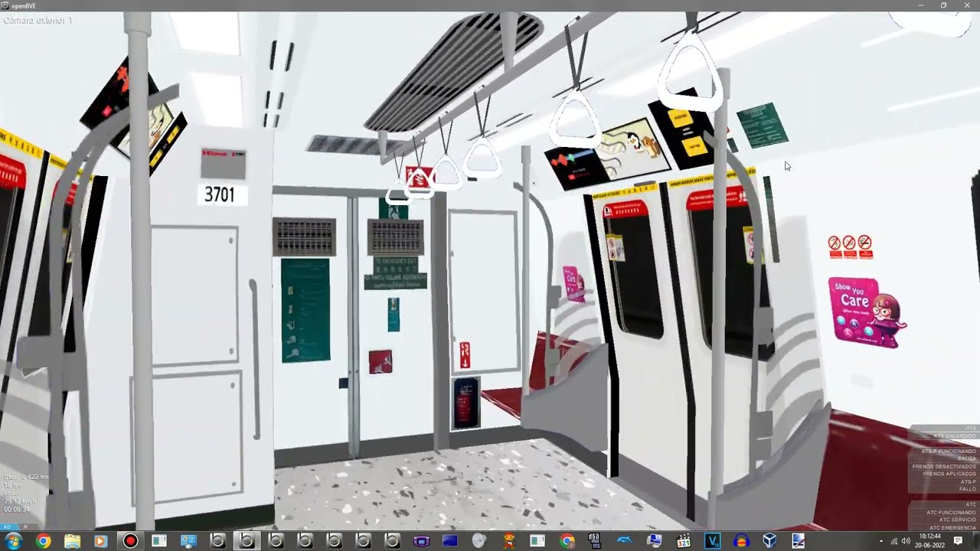Image resolution: width=980 pixels, height=551 pixels.
Task: Click the 'BALIZA' status line
Action: (x=967, y=458)
